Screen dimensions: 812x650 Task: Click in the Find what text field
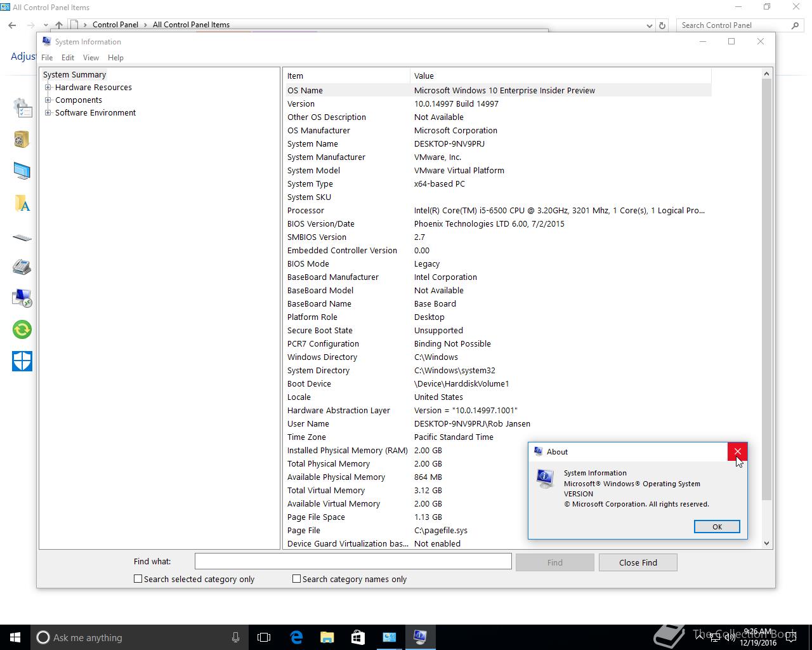click(353, 561)
